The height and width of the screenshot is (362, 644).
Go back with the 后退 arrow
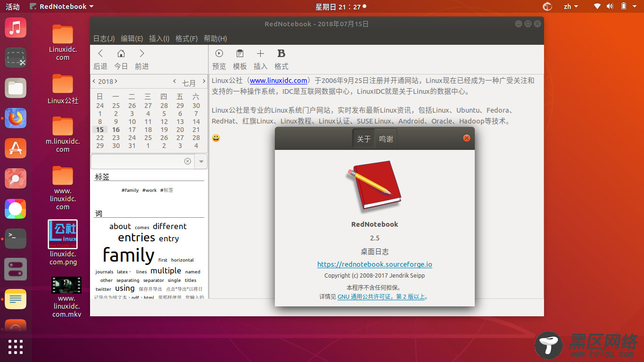pos(100,54)
